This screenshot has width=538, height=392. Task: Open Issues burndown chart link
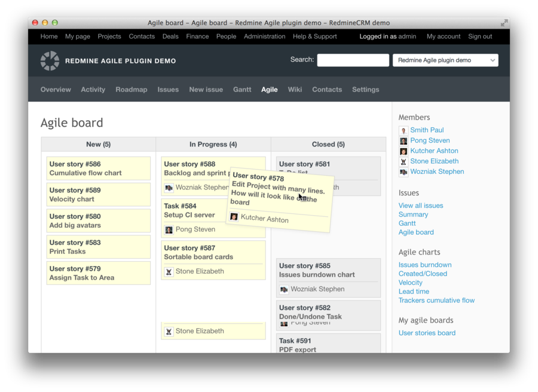[x=425, y=265]
